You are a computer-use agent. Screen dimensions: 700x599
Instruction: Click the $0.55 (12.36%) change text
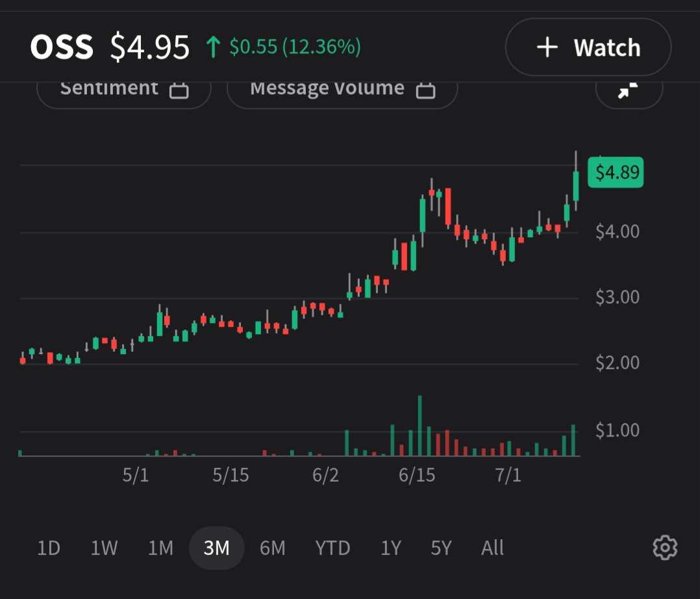pos(295,47)
